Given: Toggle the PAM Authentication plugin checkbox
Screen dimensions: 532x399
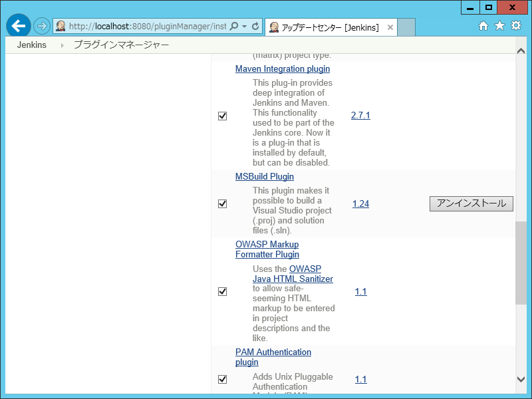Looking at the screenshot, I should (222, 379).
